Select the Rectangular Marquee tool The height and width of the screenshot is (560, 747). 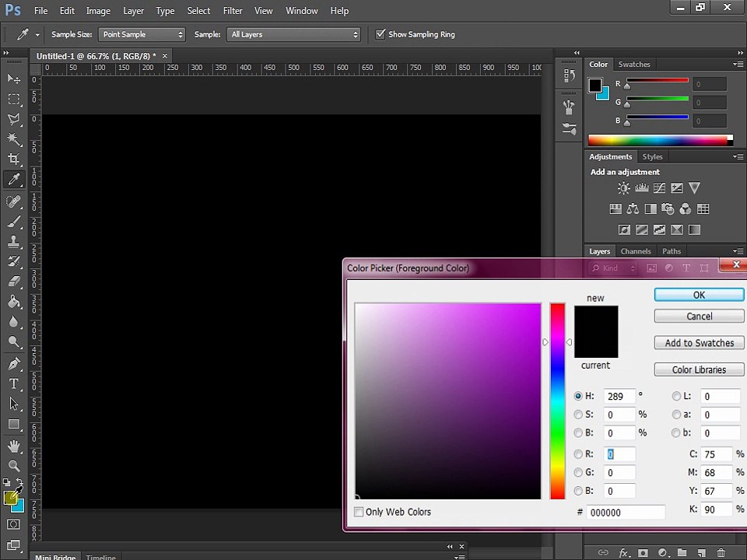pyautogui.click(x=14, y=99)
